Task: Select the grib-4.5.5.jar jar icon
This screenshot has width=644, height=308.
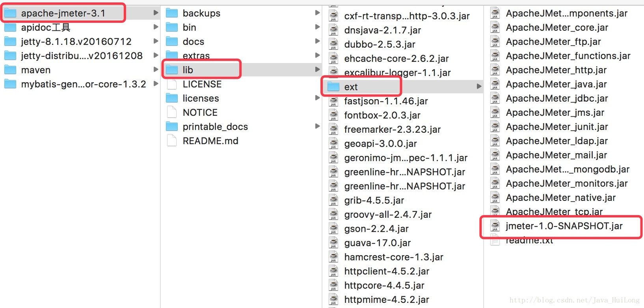Action: tap(333, 200)
